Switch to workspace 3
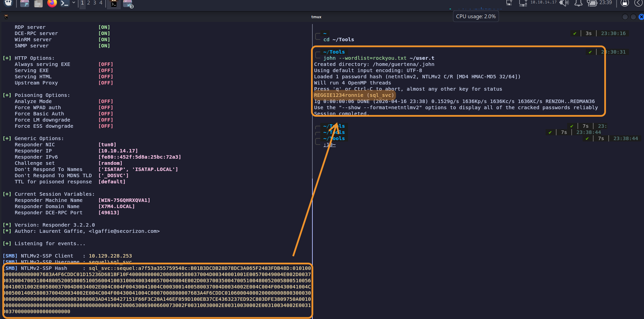 pos(95,3)
